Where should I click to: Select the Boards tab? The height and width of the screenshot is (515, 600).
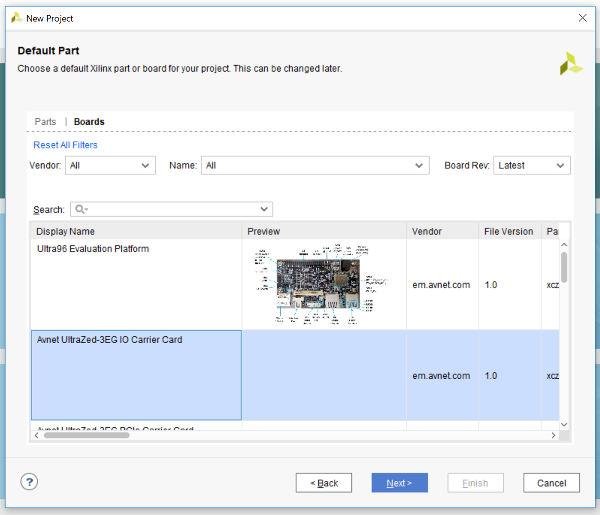coord(89,122)
